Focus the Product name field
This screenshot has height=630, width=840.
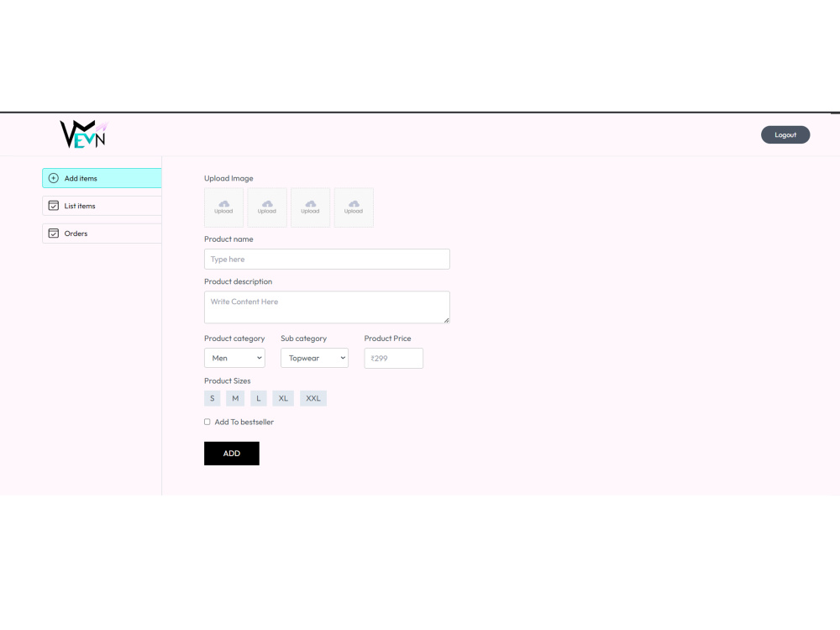tap(327, 260)
